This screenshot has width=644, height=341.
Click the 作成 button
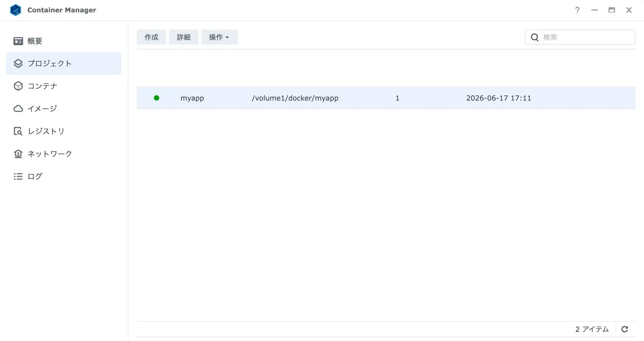(151, 37)
